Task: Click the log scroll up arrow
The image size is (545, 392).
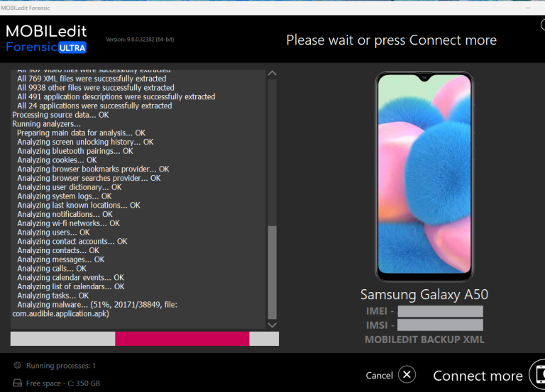Action: pos(272,74)
